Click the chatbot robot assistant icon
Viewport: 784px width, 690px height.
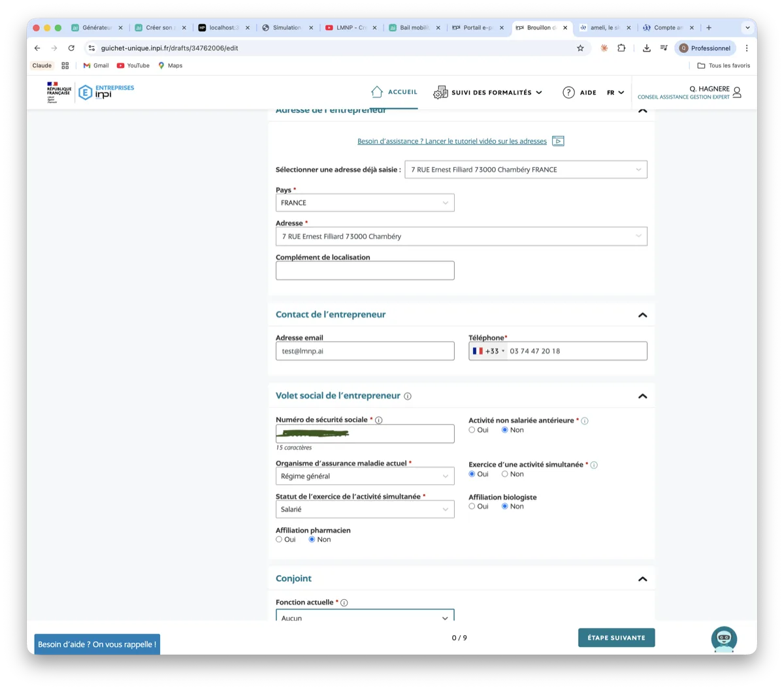coord(724,638)
